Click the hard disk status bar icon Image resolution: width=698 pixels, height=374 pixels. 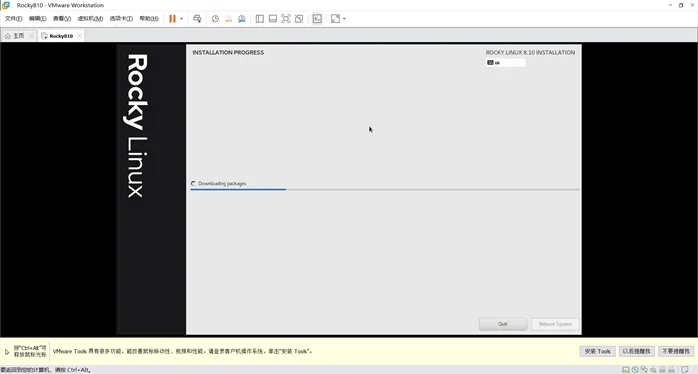tap(625, 370)
